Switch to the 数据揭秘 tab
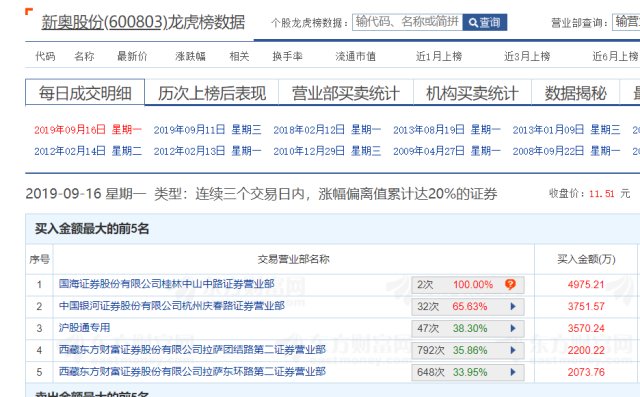The image size is (640, 397). click(x=576, y=93)
